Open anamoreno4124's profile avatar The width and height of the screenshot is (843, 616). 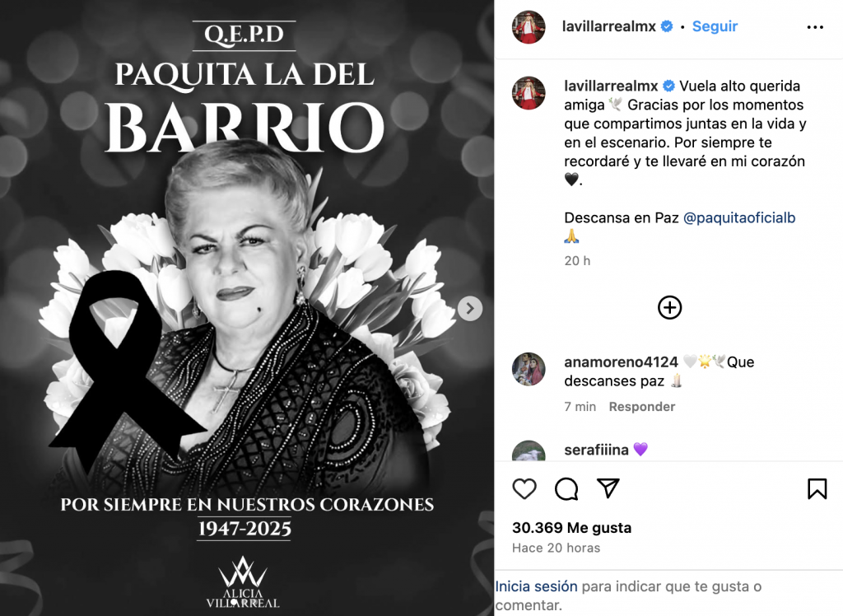tap(529, 370)
